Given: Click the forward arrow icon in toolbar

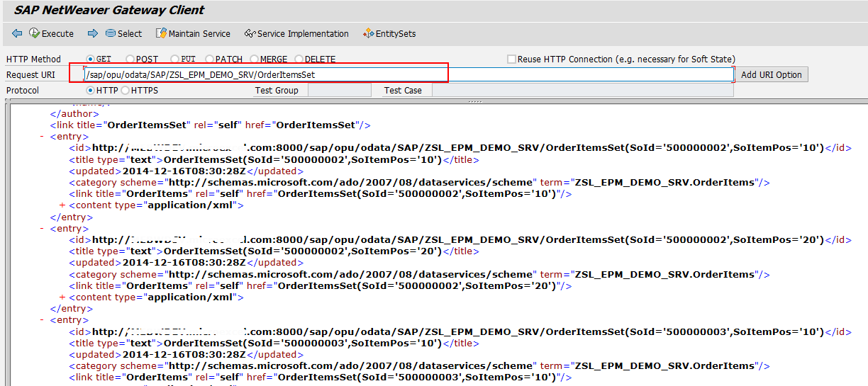Looking at the screenshot, I should tap(93, 33).
